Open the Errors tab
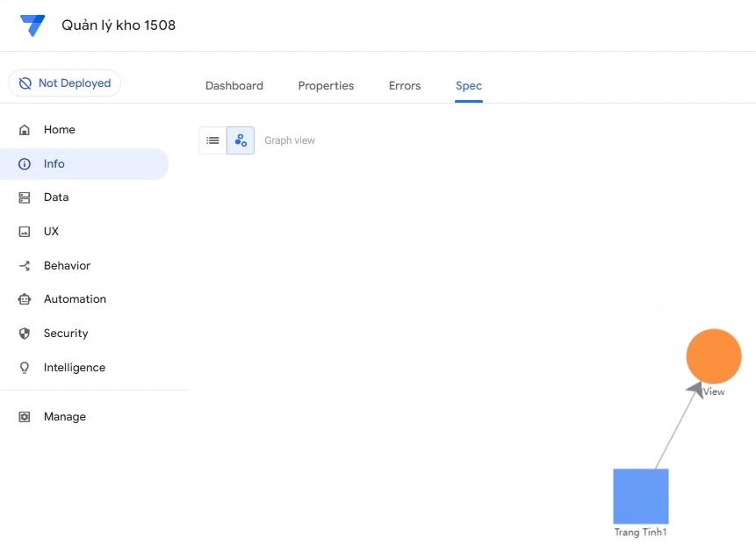 click(405, 86)
